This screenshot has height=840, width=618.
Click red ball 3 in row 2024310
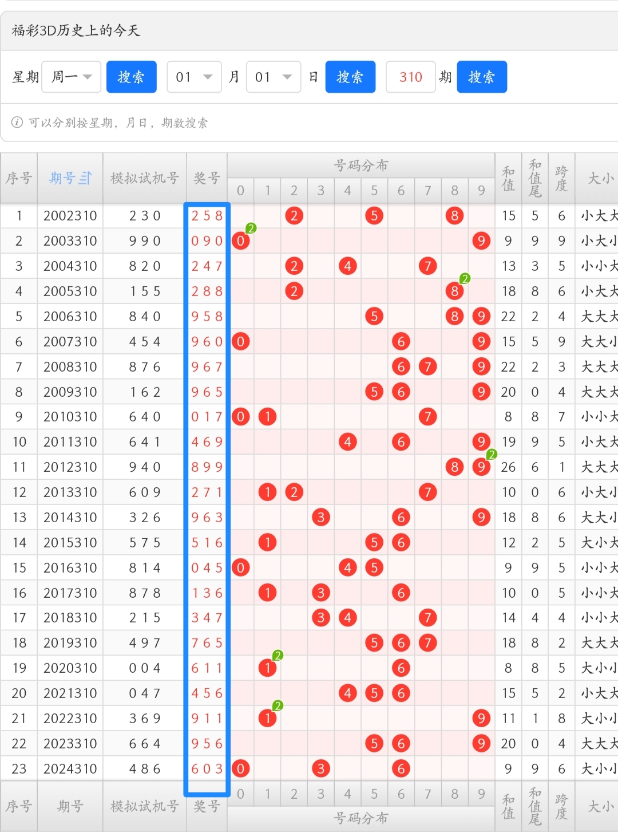(321, 768)
